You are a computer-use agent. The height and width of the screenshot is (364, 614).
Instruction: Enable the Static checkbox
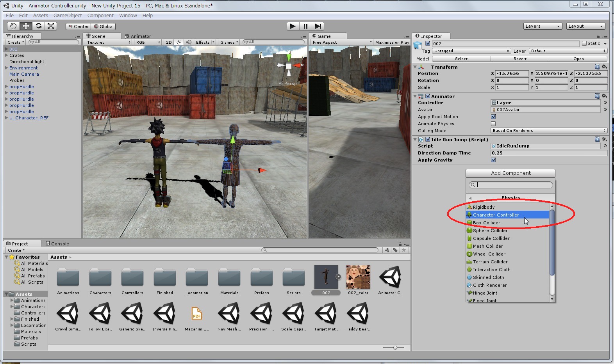[584, 43]
